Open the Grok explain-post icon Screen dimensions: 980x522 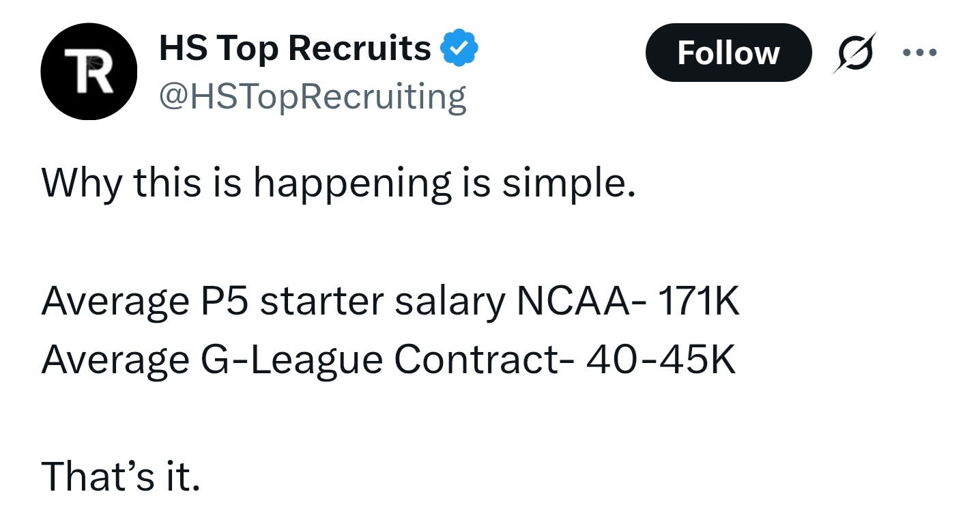(854, 53)
